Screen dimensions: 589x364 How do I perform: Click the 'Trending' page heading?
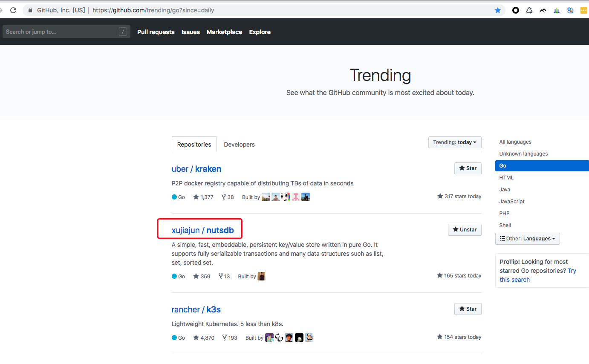[380, 75]
